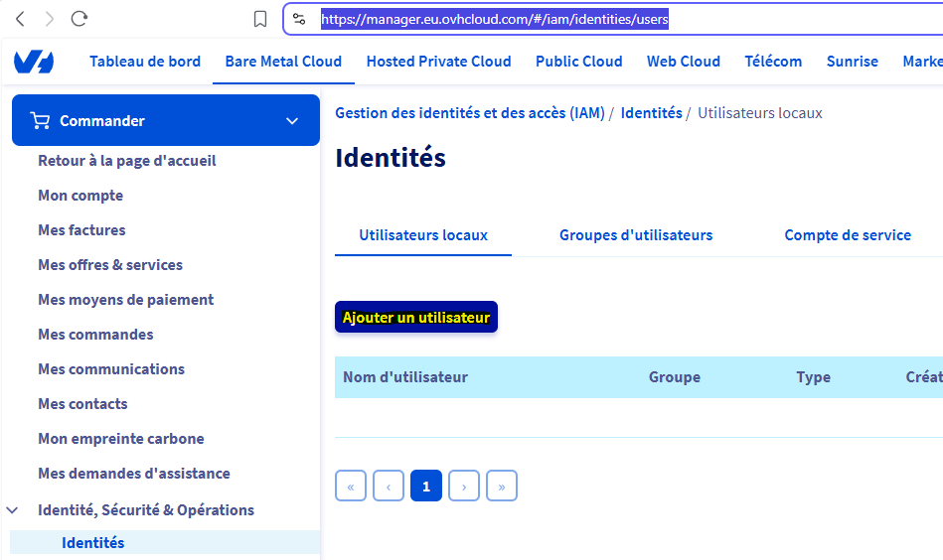This screenshot has height=560, width=943.
Task: Click the shopping cart icon in Commander
Action: pos(40,121)
